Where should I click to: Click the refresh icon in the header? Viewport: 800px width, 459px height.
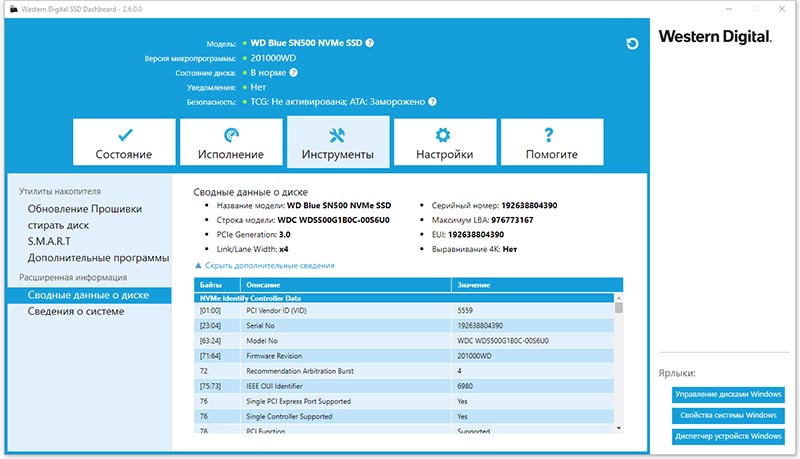tap(632, 44)
